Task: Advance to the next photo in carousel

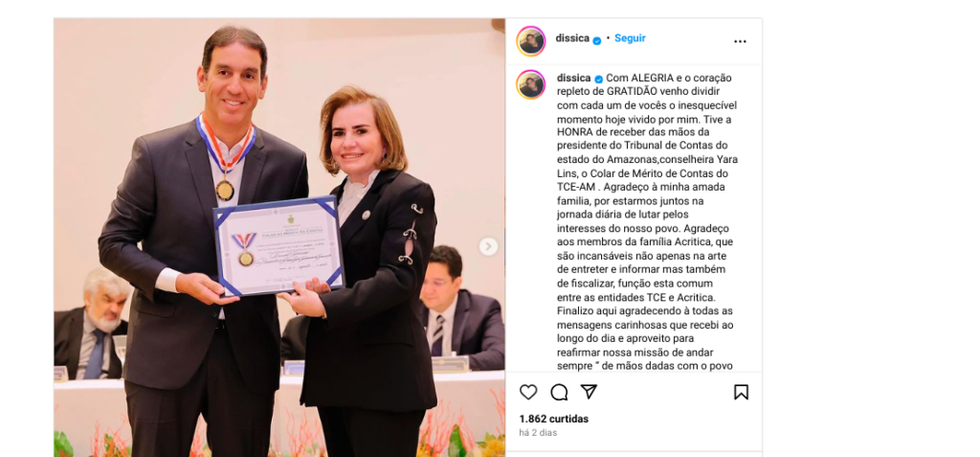Action: click(x=489, y=246)
